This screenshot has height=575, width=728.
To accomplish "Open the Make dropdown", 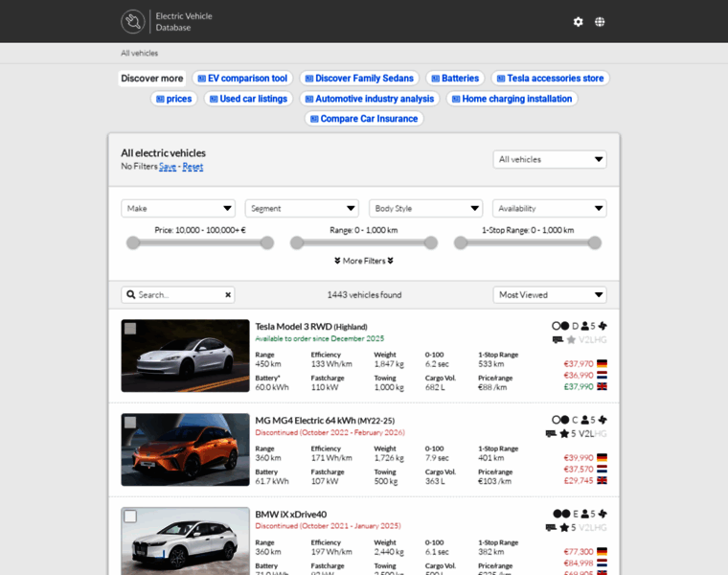I will [x=178, y=209].
